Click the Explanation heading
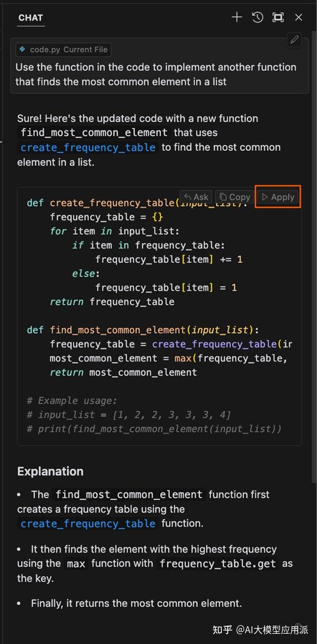Viewport: 317px width, 644px height. 50,471
